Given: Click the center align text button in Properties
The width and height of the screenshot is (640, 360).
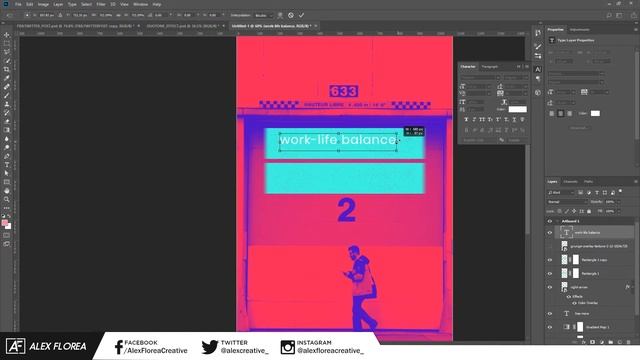Looking at the screenshot, I should [x=560, y=113].
